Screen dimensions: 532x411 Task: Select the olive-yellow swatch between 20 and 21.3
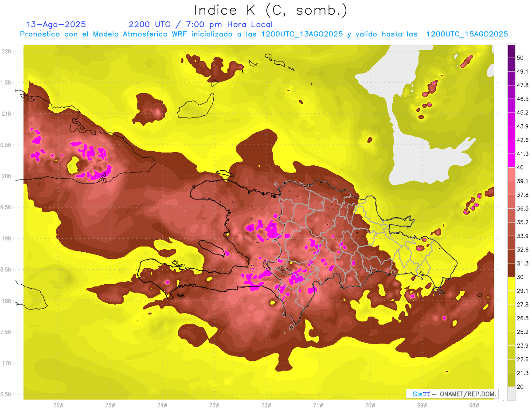511,380
